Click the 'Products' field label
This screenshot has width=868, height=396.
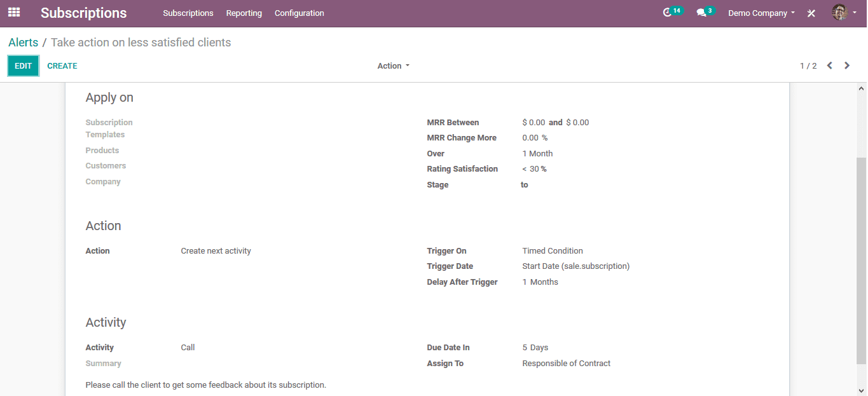click(102, 151)
